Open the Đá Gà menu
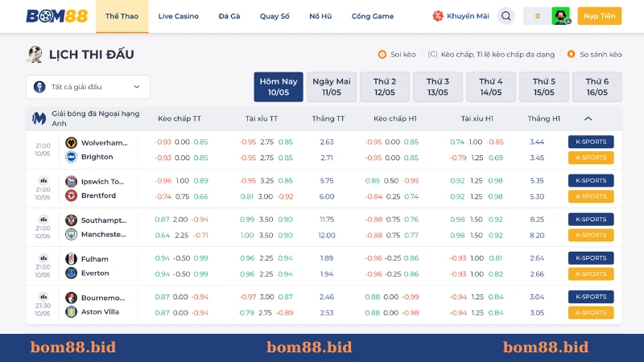 [229, 16]
